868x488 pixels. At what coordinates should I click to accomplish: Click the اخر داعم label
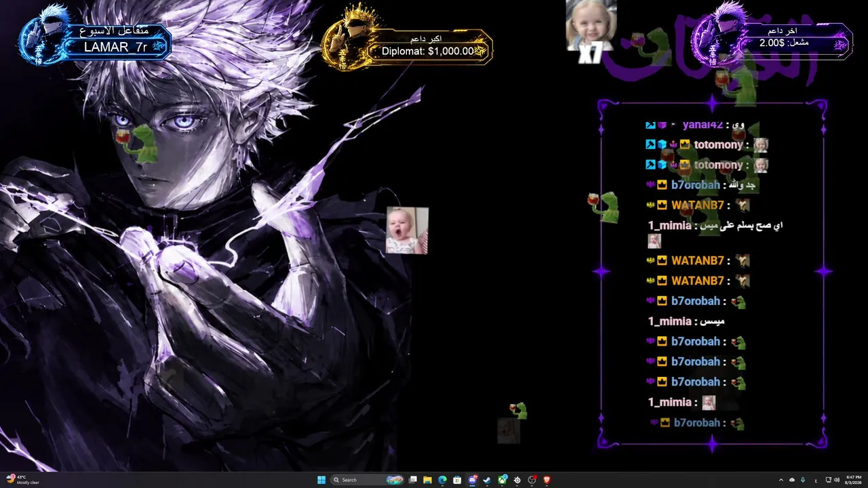pos(782,31)
